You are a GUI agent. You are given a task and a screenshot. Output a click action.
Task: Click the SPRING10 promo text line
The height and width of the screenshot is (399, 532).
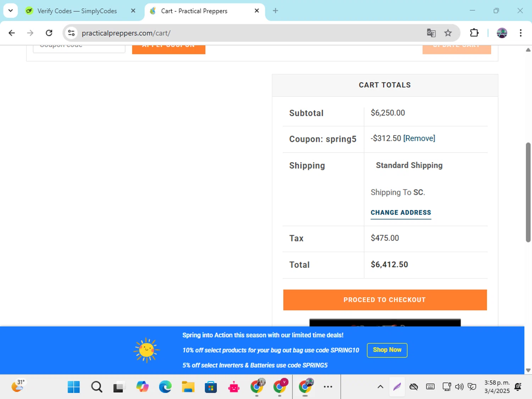271,350
